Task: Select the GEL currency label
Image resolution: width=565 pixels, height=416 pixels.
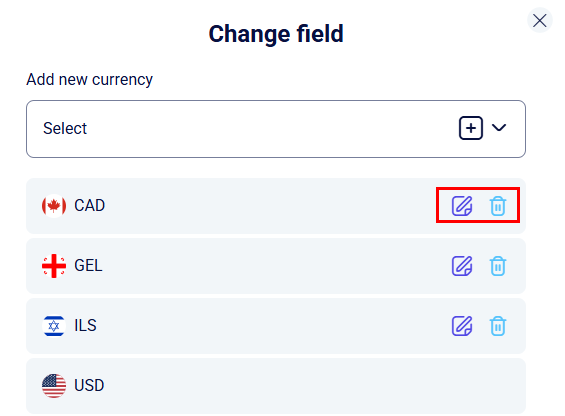Action: 88,266
